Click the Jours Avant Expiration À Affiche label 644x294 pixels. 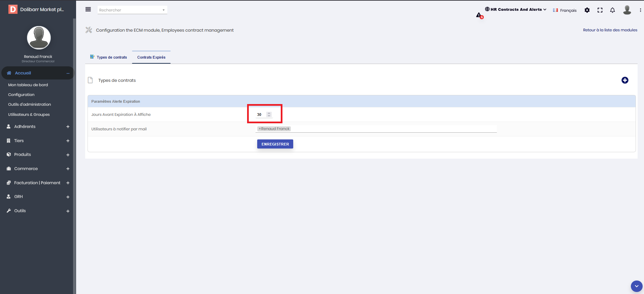click(x=121, y=115)
